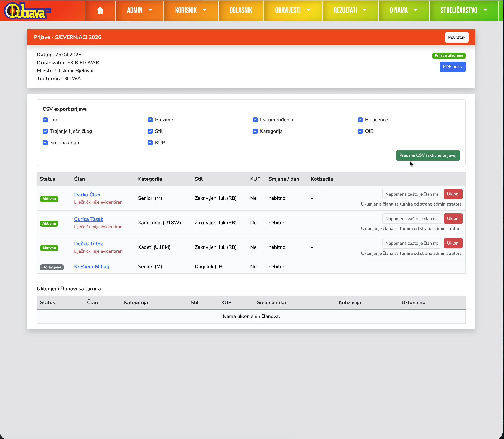
Task: Remove Darko Član with Ukloni button
Action: point(453,194)
